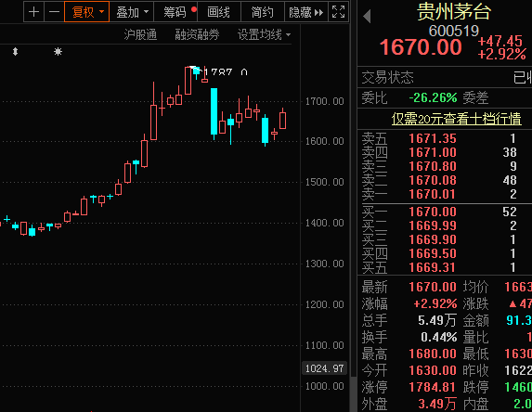The image size is (532, 412).
Task: Click 卖四 price 1671.00
Action: (433, 152)
